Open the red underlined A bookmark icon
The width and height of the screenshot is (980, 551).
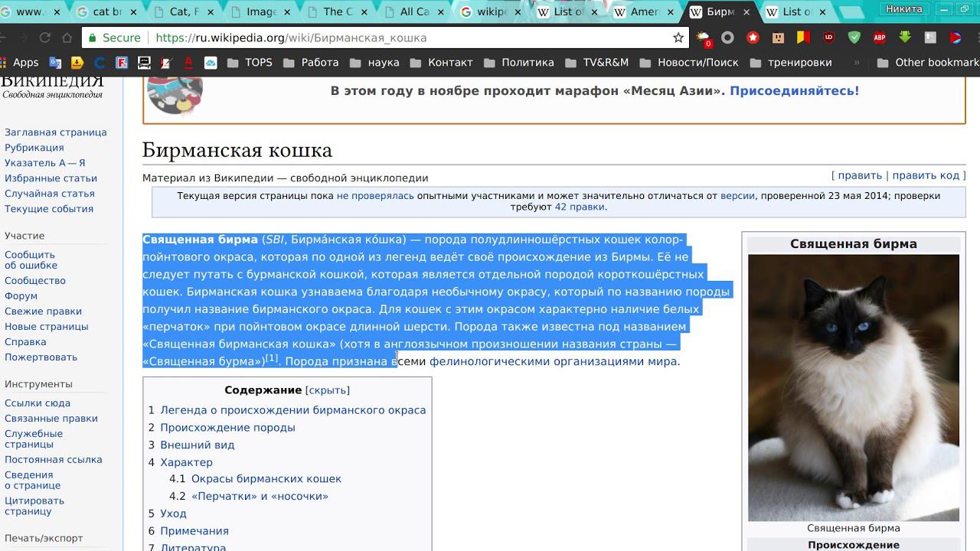[x=188, y=63]
